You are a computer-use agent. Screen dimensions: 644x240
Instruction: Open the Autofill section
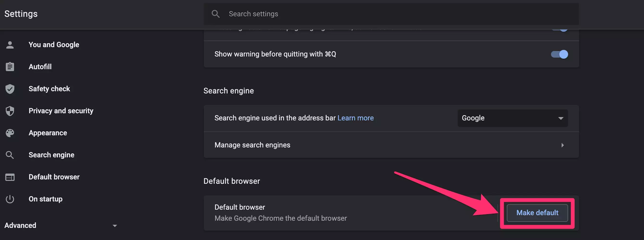pos(40,67)
